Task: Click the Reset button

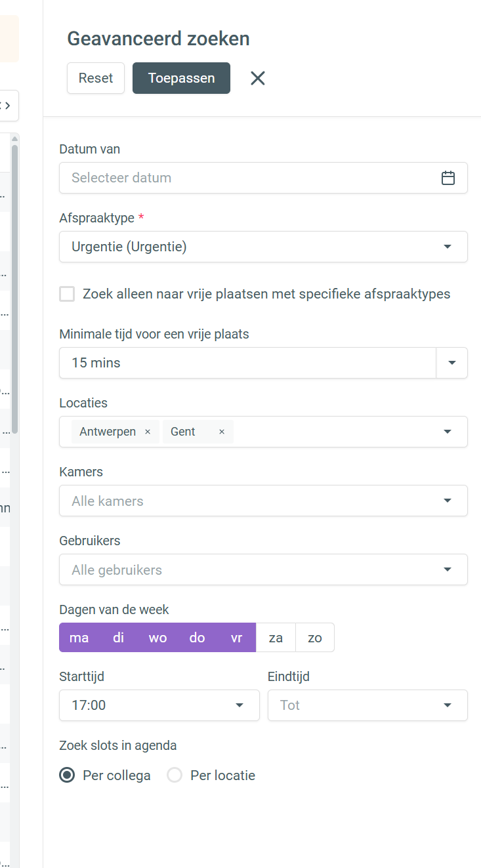Action: (x=96, y=78)
